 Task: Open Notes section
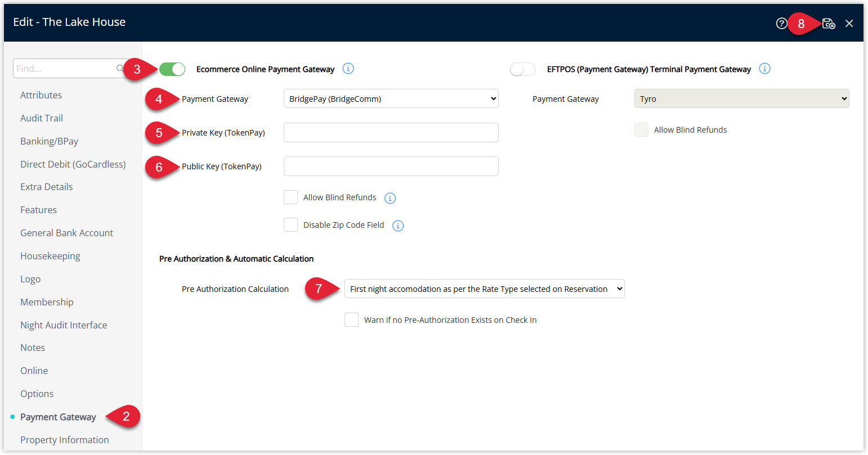click(x=33, y=348)
